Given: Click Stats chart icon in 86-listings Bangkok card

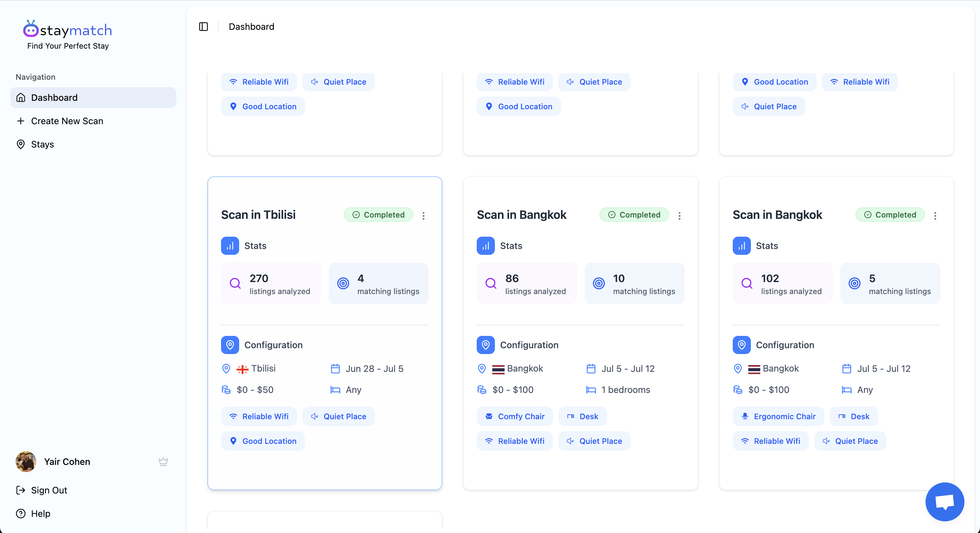Looking at the screenshot, I should point(486,246).
